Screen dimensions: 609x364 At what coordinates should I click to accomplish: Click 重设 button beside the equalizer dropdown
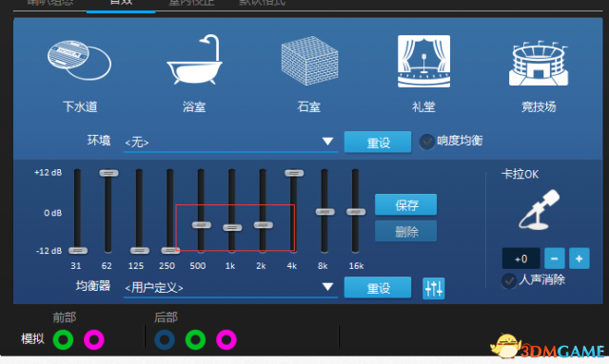coord(378,288)
